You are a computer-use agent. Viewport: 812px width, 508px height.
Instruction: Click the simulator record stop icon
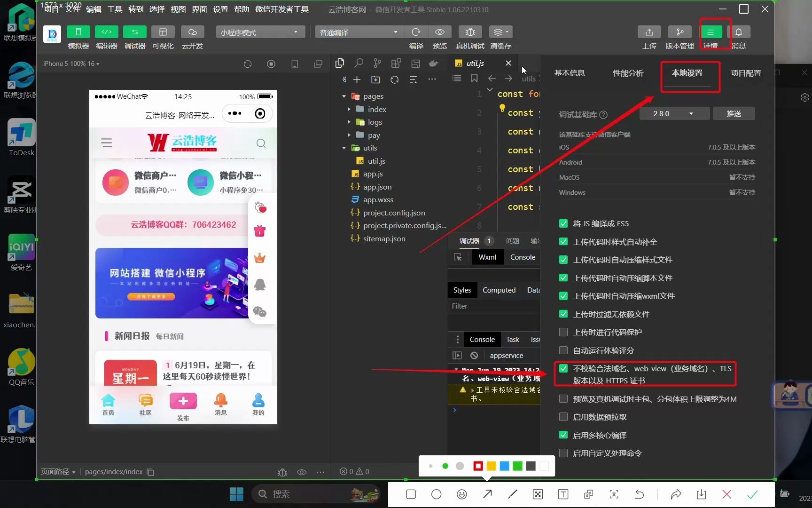[271, 64]
